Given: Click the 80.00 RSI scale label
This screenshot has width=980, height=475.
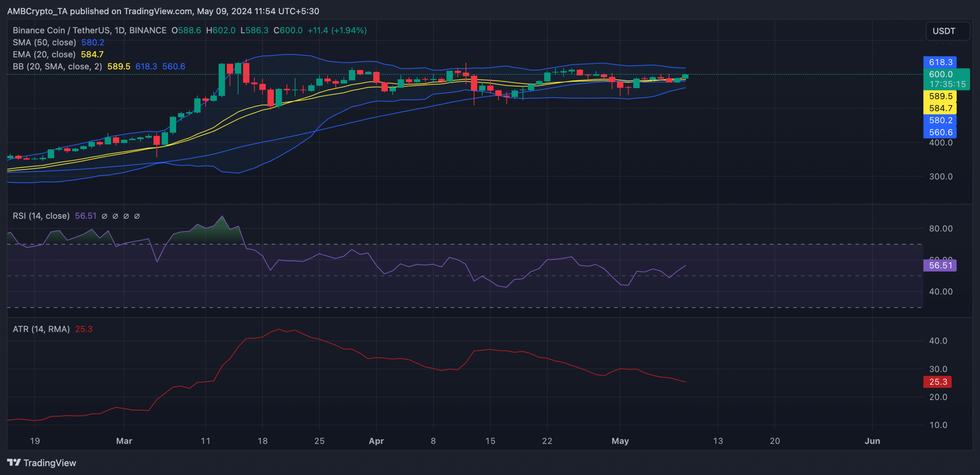Looking at the screenshot, I should point(941,229).
